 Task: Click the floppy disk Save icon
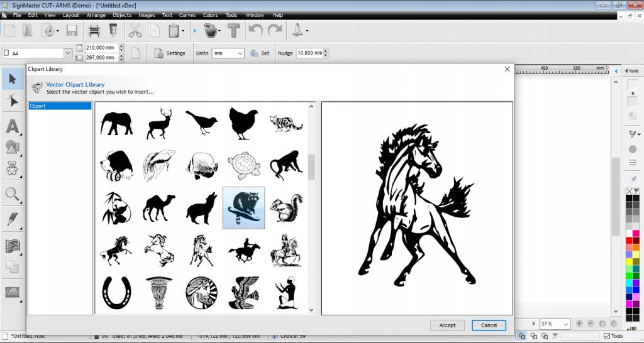72,30
